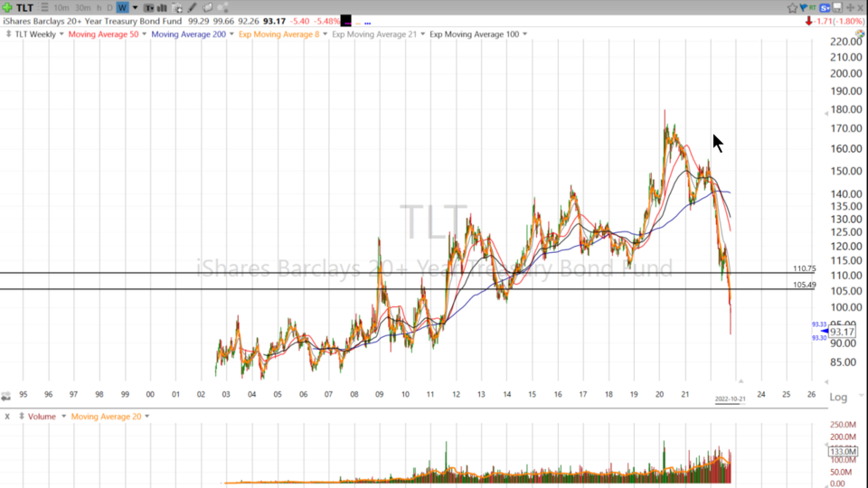Click the TLT ticker symbol field

25,7
